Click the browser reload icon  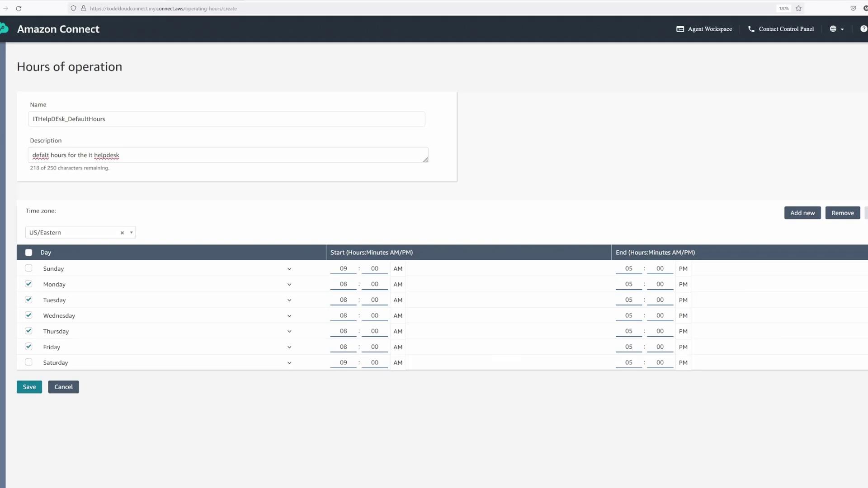coord(19,9)
